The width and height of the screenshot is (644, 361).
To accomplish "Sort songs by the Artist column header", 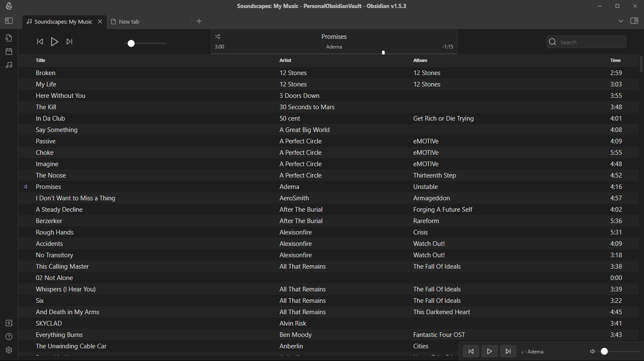I will tap(286, 60).
